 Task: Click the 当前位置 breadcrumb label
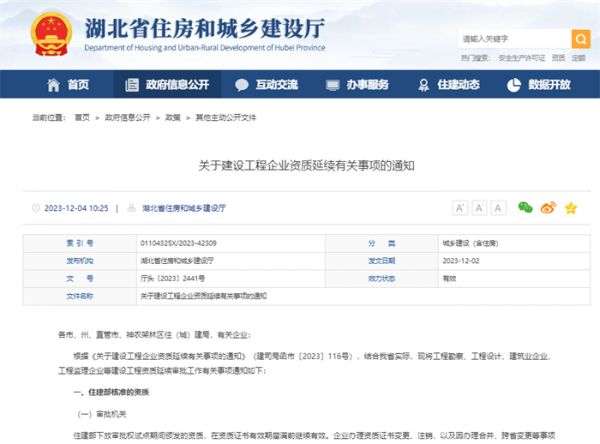49,118
